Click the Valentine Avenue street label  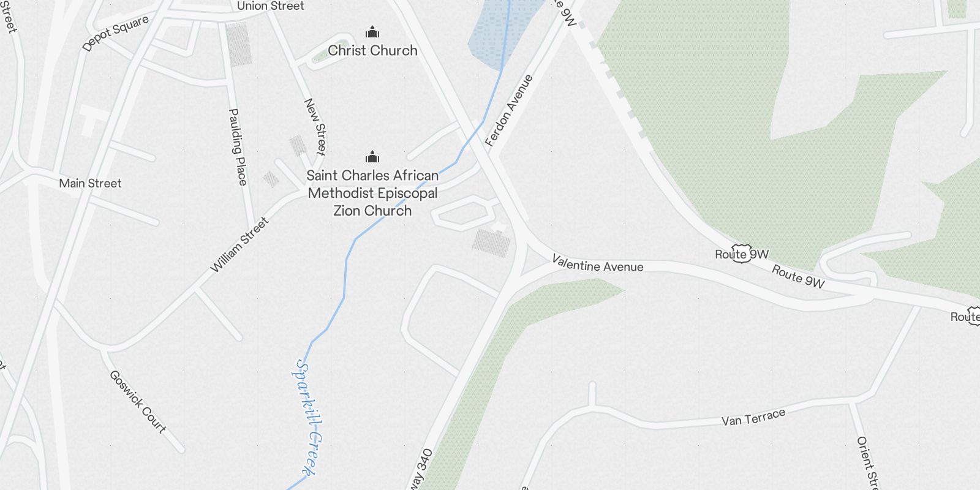[x=598, y=264]
